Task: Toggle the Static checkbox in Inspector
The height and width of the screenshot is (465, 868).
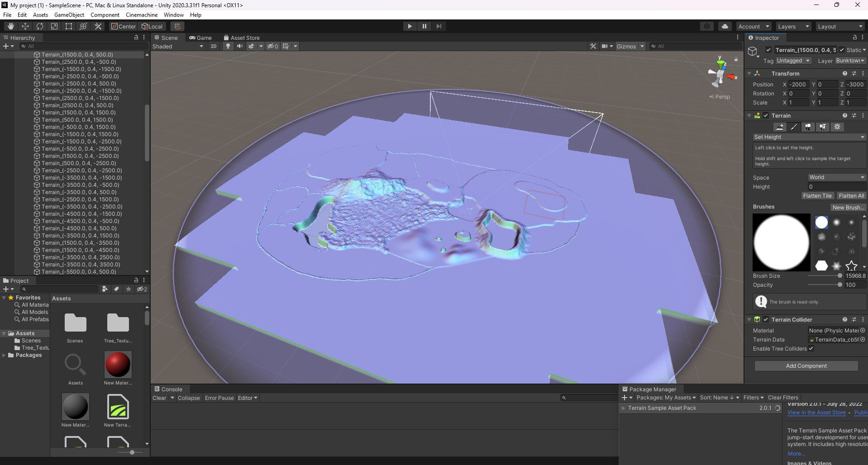Action: pyautogui.click(x=842, y=50)
